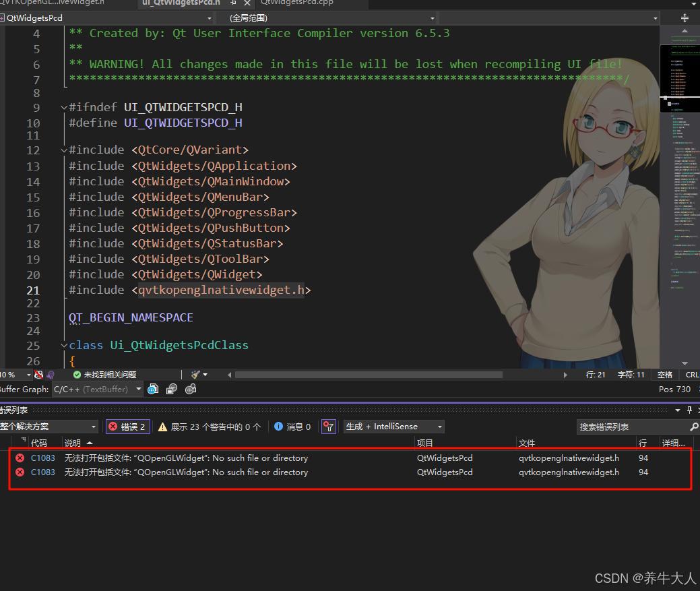Select the first QOpenGLWidget error description
The height and width of the screenshot is (591, 700).
(x=186, y=458)
